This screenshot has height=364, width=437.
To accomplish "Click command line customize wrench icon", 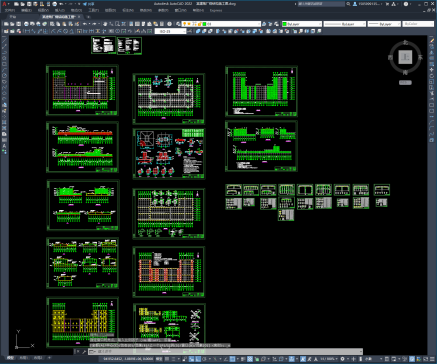I will coord(84,351).
